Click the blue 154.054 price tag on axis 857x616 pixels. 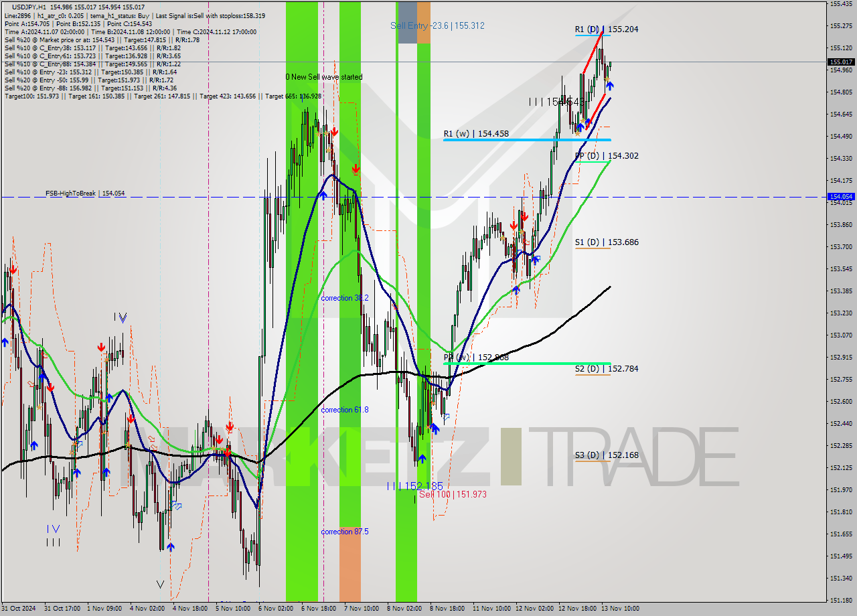pos(841,197)
